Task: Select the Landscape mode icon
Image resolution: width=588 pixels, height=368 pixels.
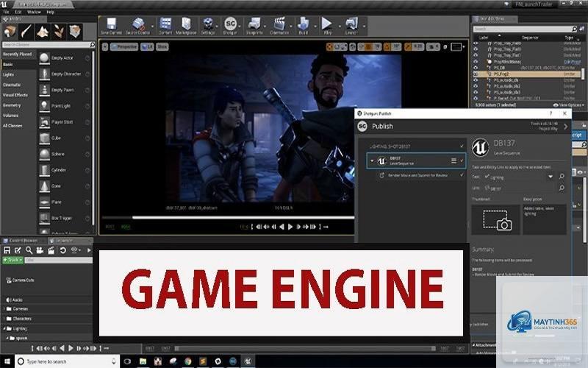Action: tap(43, 32)
